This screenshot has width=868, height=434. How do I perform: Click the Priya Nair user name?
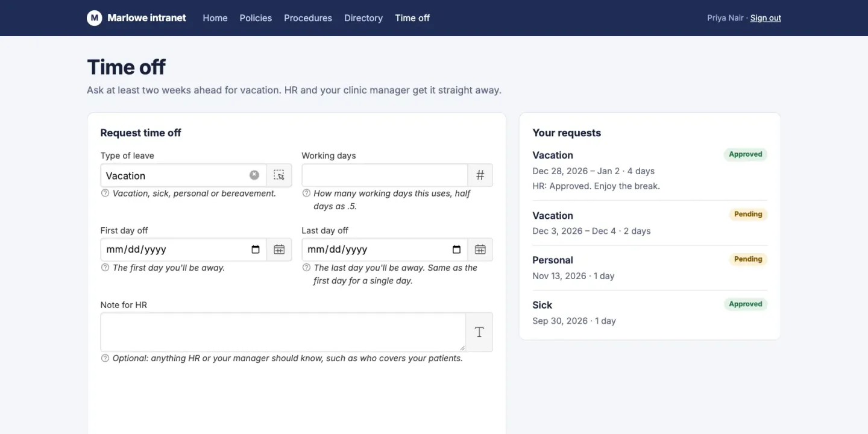725,18
